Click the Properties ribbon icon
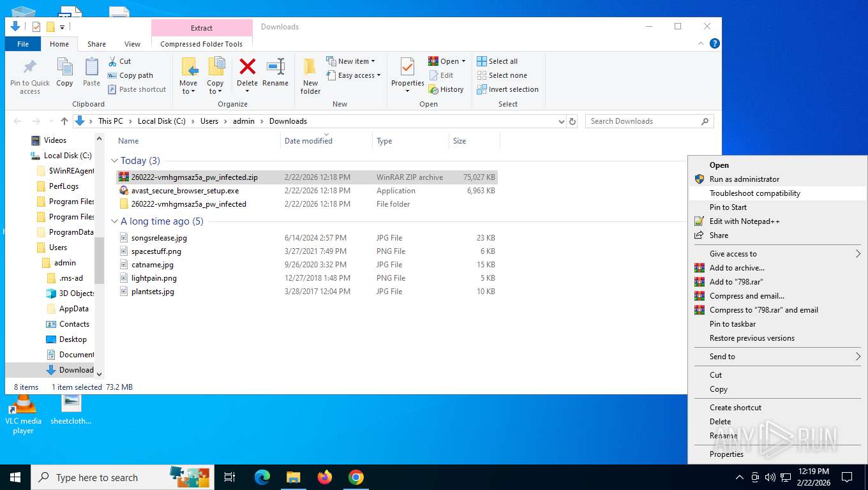 click(x=407, y=68)
